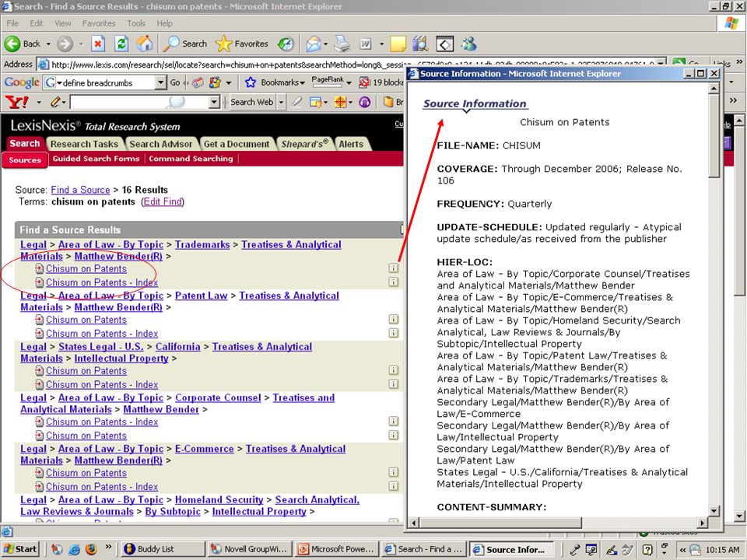This screenshot has height=560, width=747.
Task: Click the Refresh page icon
Action: click(121, 44)
